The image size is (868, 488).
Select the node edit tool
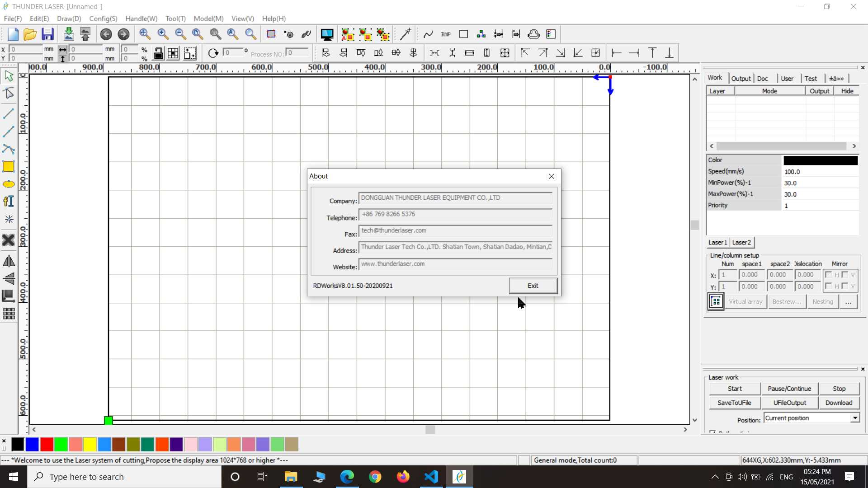pos(9,93)
